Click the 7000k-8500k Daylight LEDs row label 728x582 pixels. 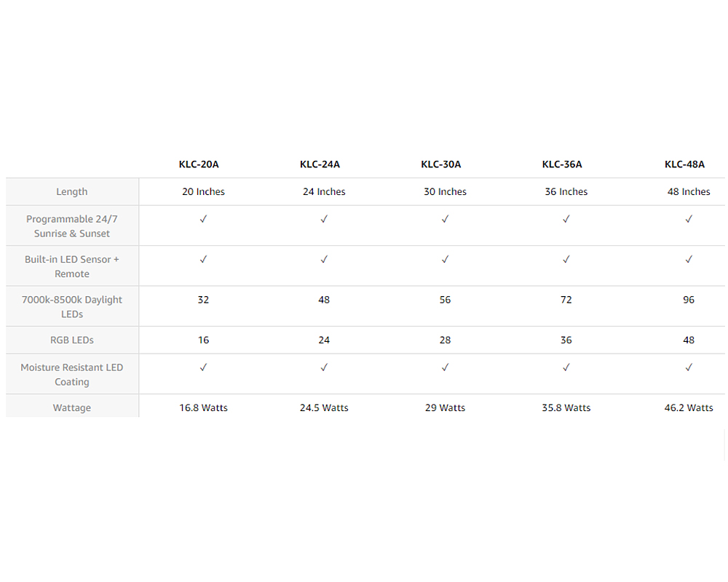coord(72,307)
